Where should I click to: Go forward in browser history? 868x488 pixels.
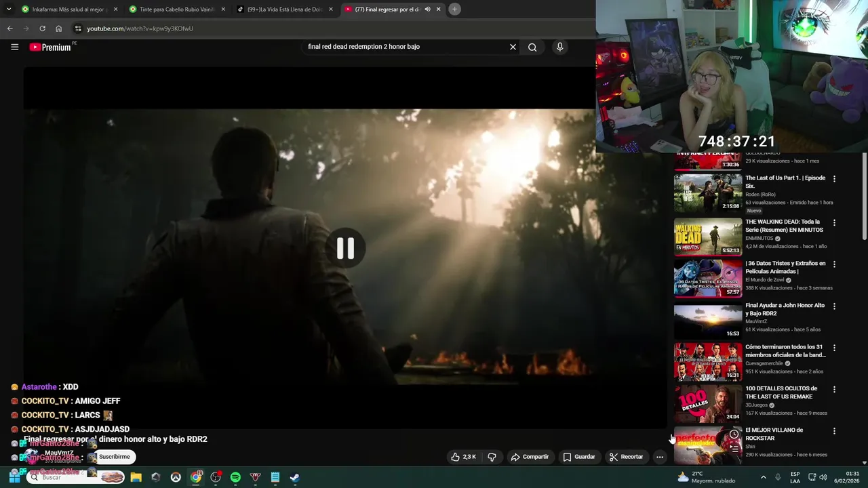coord(26,28)
